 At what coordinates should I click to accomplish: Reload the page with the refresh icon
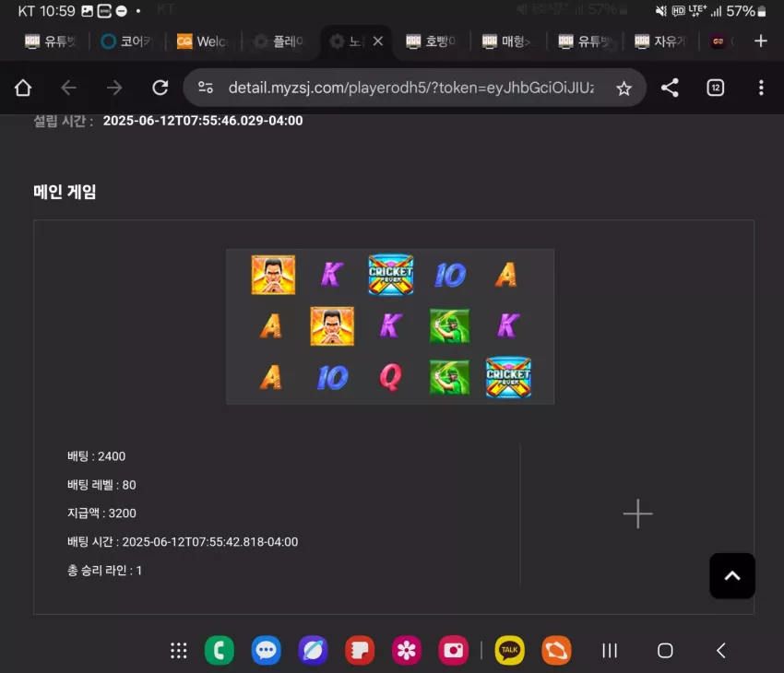pos(160,88)
